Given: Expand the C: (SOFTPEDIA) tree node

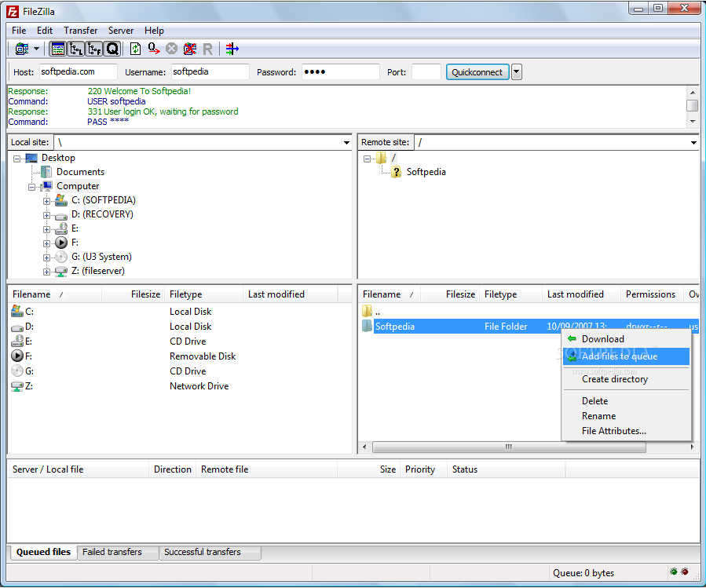Looking at the screenshot, I should coord(46,201).
